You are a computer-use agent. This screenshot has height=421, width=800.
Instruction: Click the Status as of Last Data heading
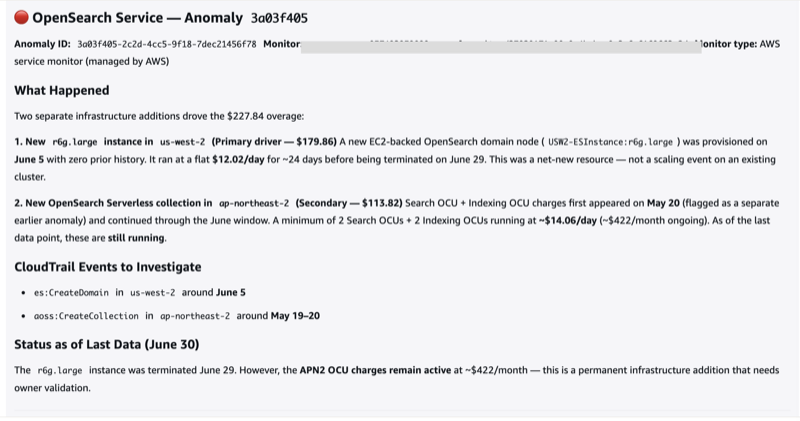[x=107, y=344]
